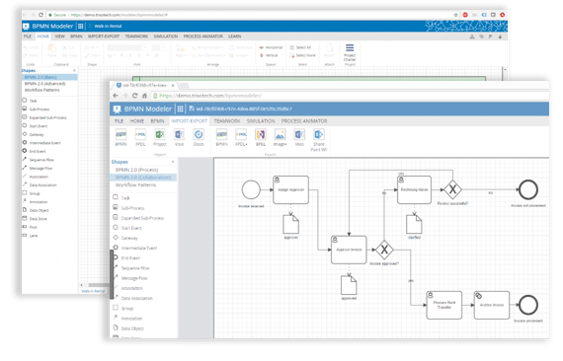563x361 pixels.
Task: Import from Docs icon
Action: (199, 138)
